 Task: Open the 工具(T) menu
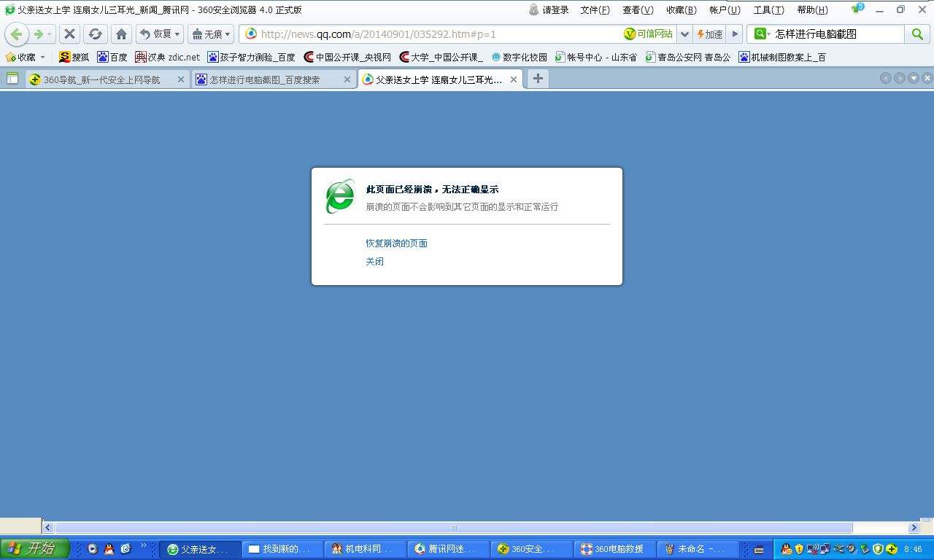click(768, 10)
